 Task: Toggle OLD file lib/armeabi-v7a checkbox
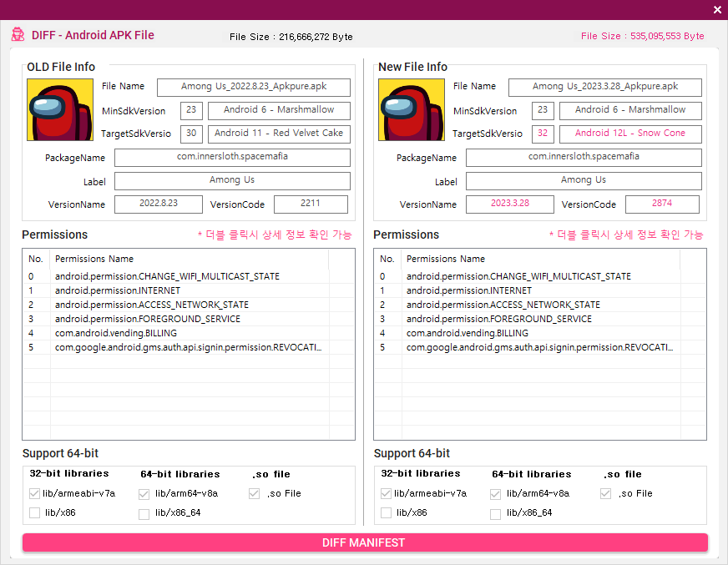click(x=34, y=493)
